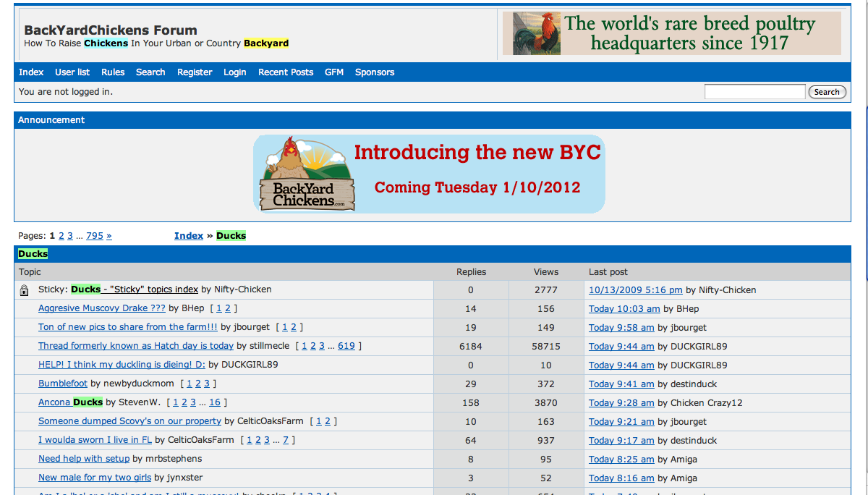Open the Rules navigation link

pos(113,72)
